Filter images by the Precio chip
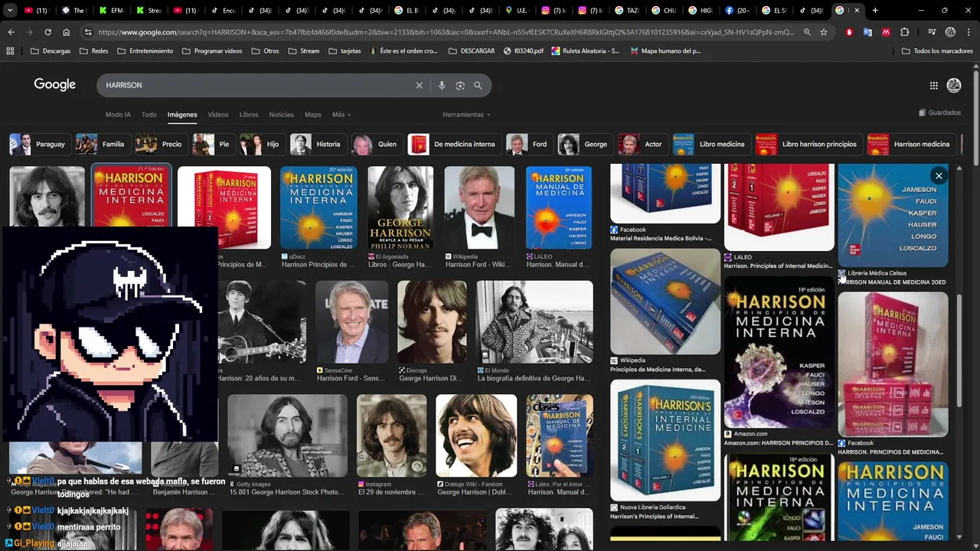The height and width of the screenshot is (551, 980). tap(161, 144)
